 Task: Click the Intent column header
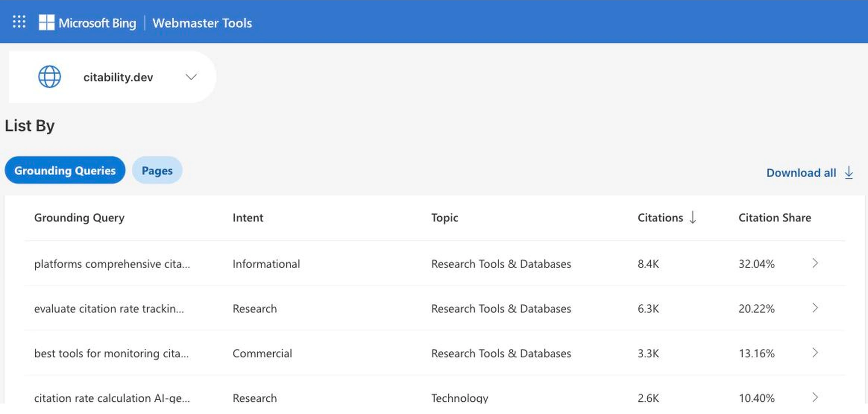[248, 217]
